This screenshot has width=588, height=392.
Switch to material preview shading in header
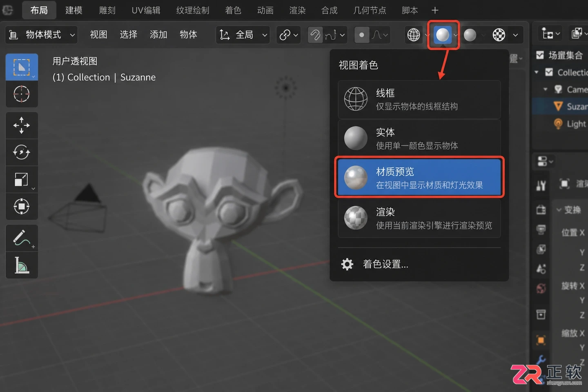click(x=443, y=35)
